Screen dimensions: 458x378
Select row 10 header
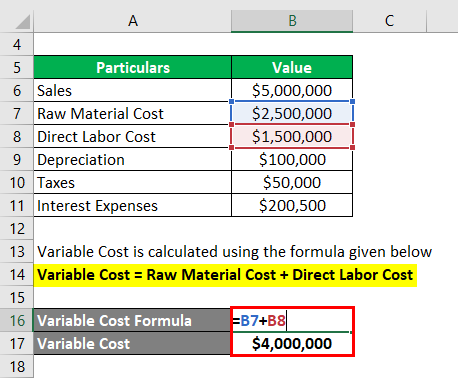pos(17,182)
